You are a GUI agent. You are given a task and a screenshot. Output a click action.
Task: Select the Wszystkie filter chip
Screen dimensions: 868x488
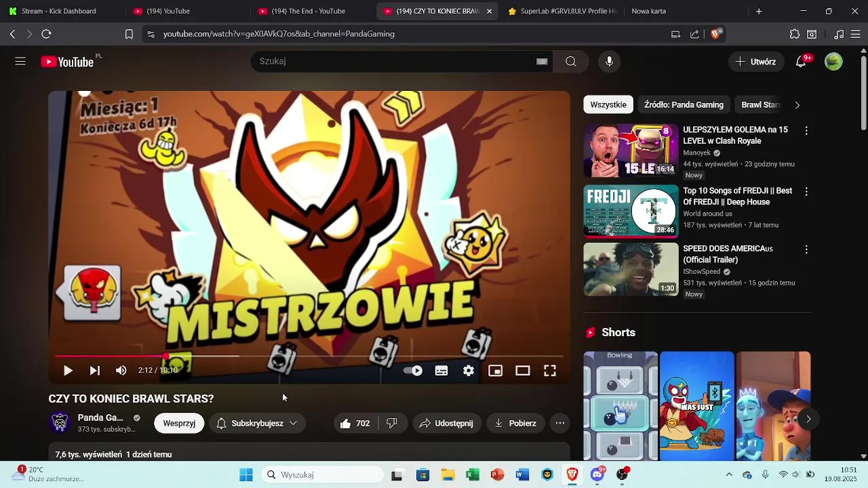click(x=608, y=105)
